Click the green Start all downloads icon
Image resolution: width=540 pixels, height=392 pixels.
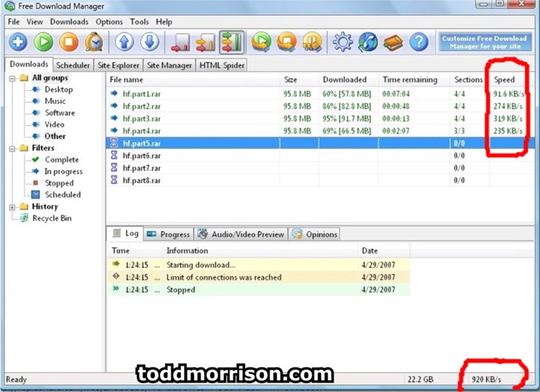pos(261,42)
